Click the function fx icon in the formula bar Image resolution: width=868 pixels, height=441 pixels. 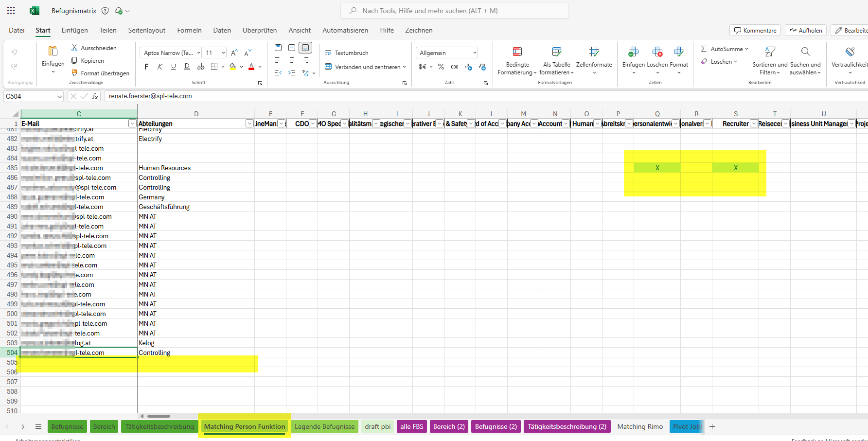pyautogui.click(x=95, y=96)
